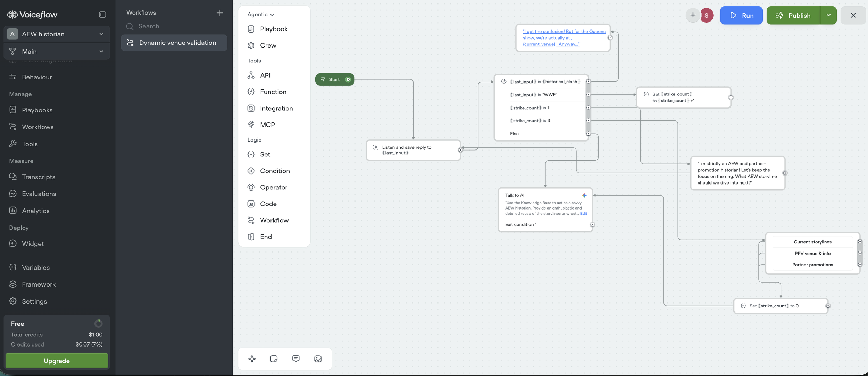Pick the Function tool
Screen dimensions: 868x376
pyautogui.click(x=274, y=92)
